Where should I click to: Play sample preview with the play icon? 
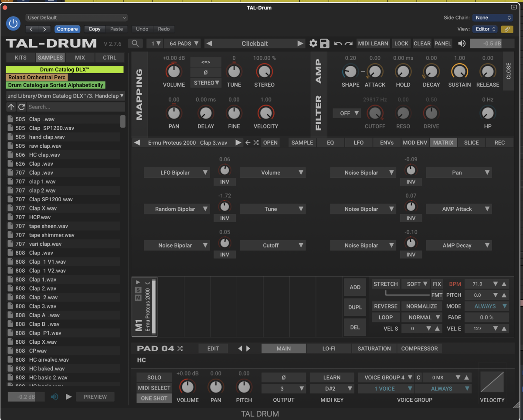pos(68,397)
